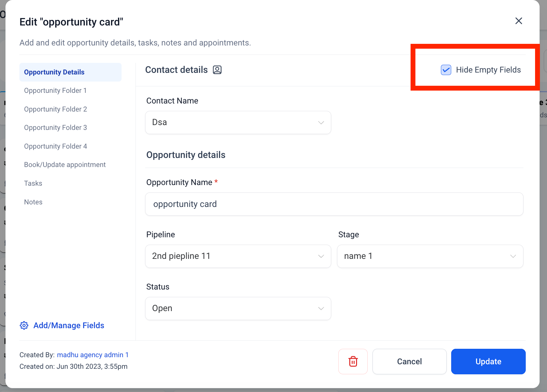Go to Opportunity Folder 3 section
Screen dimensions: 547x392
coord(55,128)
